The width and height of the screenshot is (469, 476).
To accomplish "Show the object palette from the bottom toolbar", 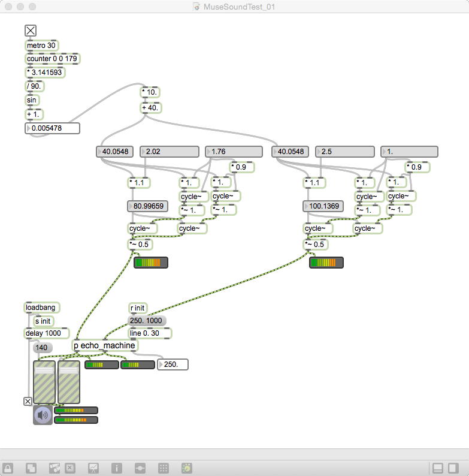I will 55,468.
